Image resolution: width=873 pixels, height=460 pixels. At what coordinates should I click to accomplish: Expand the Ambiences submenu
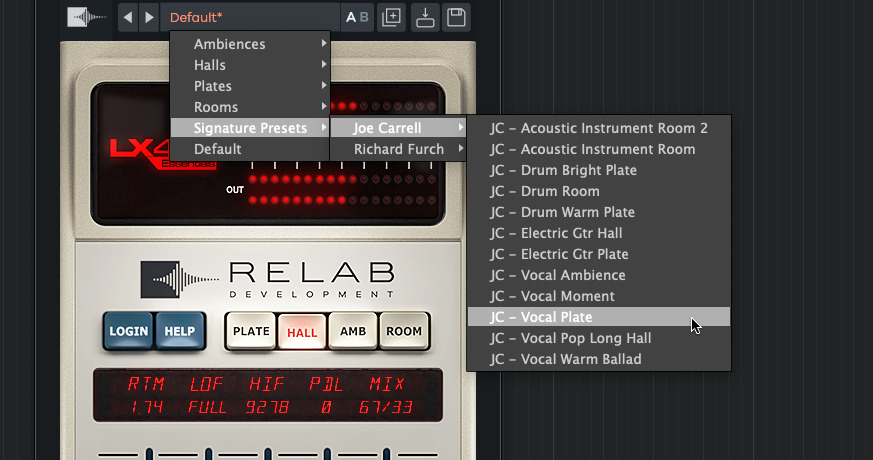[x=250, y=44]
